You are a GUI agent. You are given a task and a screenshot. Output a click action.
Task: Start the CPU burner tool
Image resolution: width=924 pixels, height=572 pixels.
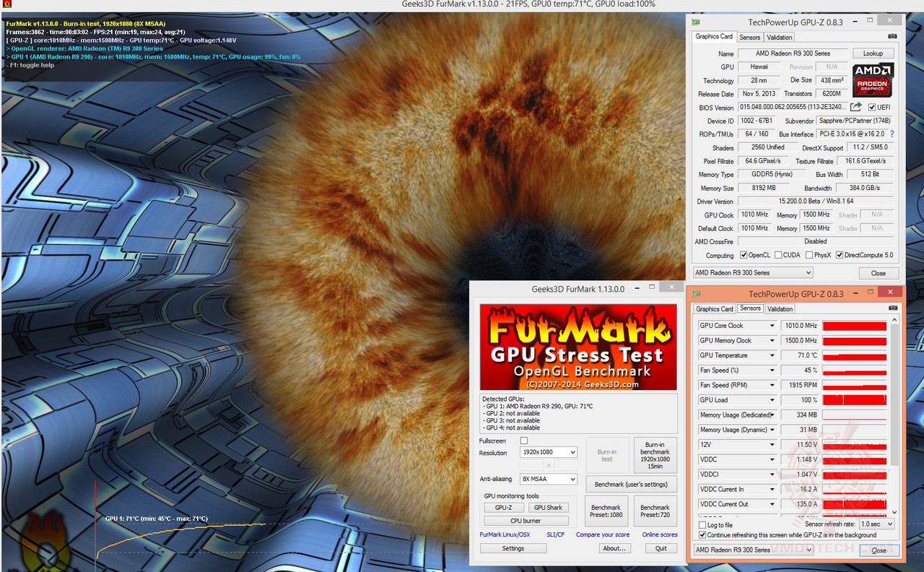pyautogui.click(x=526, y=521)
